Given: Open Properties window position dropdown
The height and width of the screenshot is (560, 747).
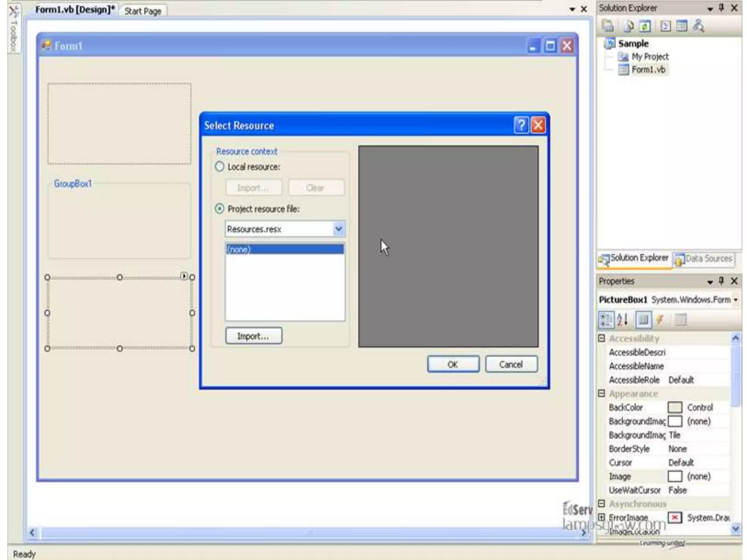Looking at the screenshot, I should pos(710,281).
